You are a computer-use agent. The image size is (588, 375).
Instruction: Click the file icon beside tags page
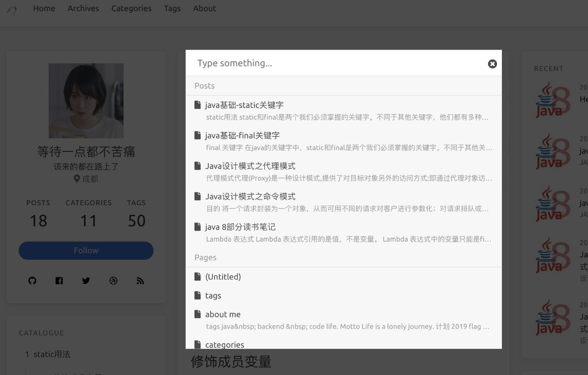click(x=197, y=296)
